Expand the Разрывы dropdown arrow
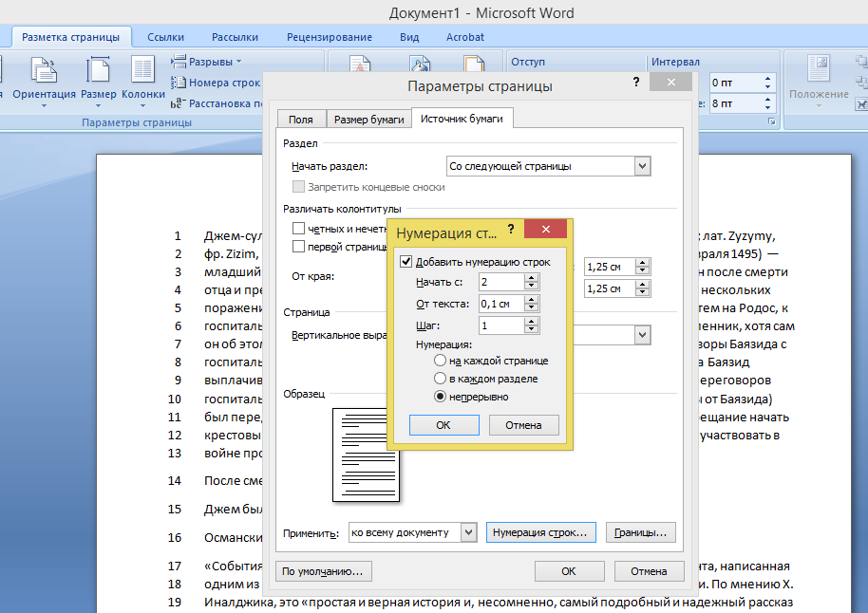The image size is (868, 613). pyautogui.click(x=238, y=62)
